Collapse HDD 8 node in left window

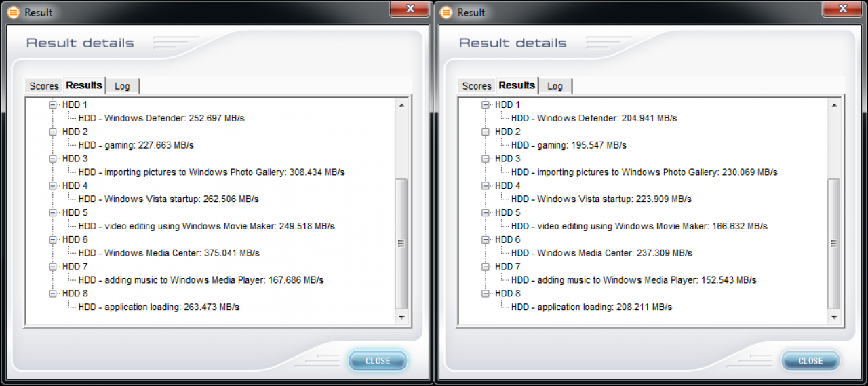[x=53, y=294]
